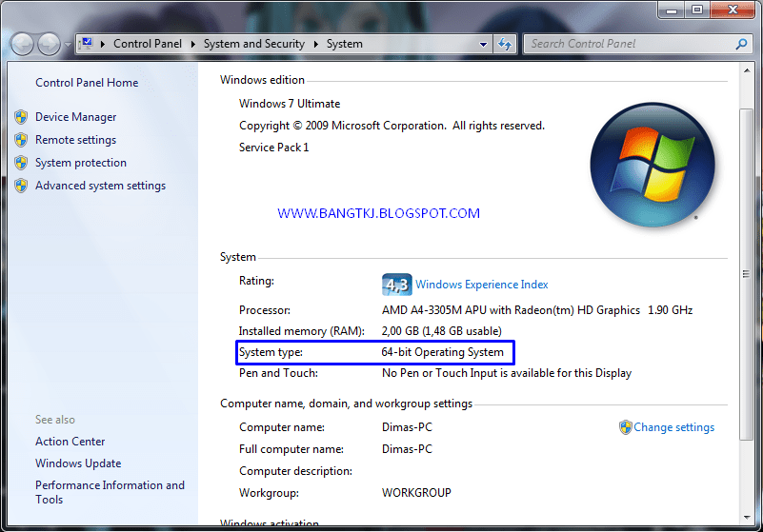This screenshot has height=532, width=763.
Task: Click the 4,3 rating badge icon
Action: [x=396, y=285]
